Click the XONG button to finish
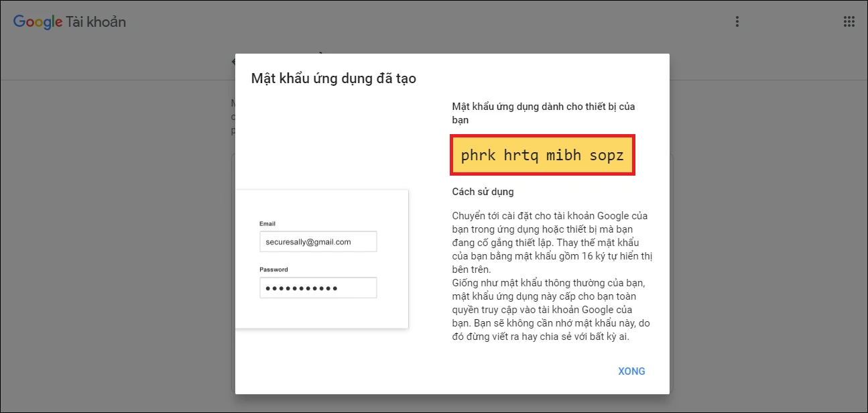Screen dimensions: 868x413 pos(631,371)
